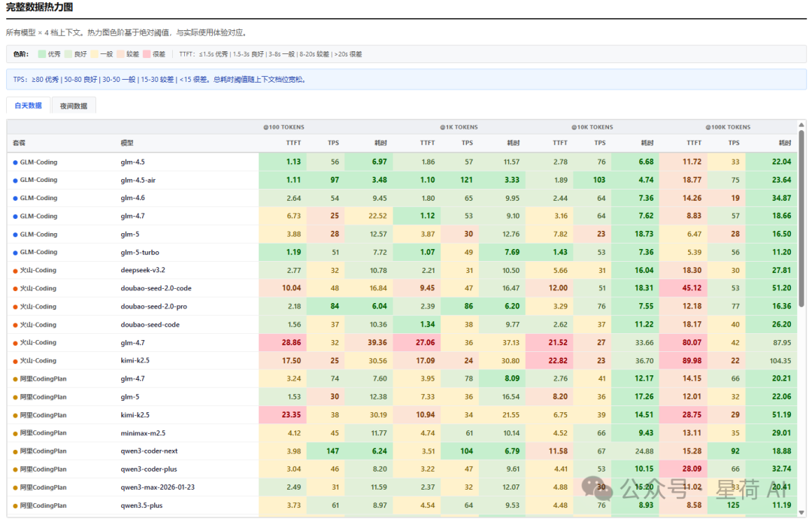Click the table's vertical scrollbar thumb
The image size is (812, 522).
coord(802,219)
